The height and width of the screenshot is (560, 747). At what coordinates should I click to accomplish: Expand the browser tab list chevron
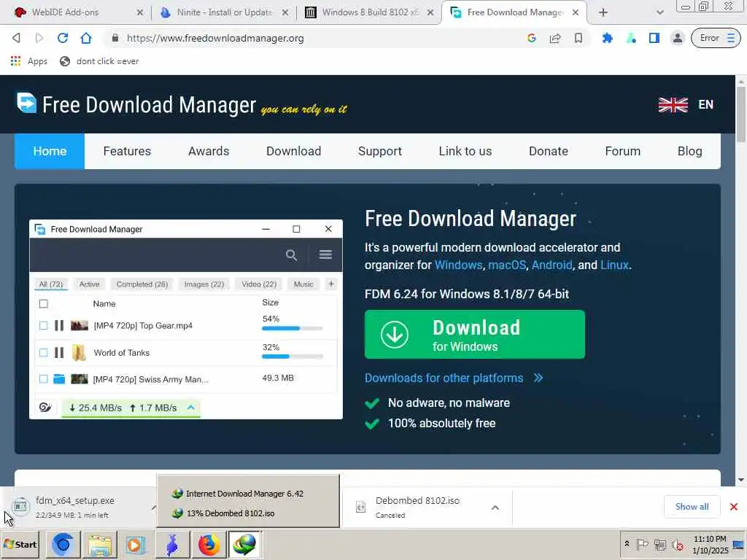click(659, 12)
